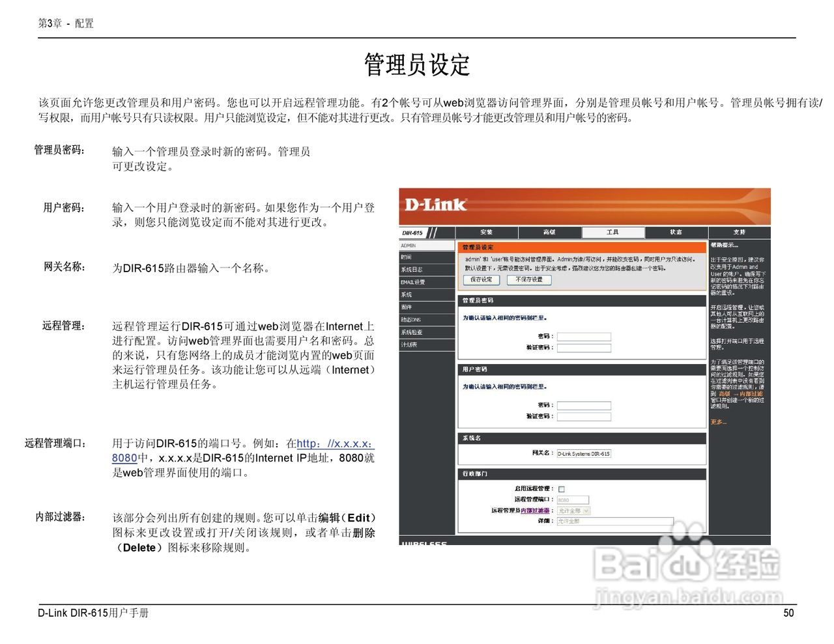Image resolution: width=834 pixels, height=644 pixels.
Task: Click the 行政部门 section header
Action: tap(582, 474)
